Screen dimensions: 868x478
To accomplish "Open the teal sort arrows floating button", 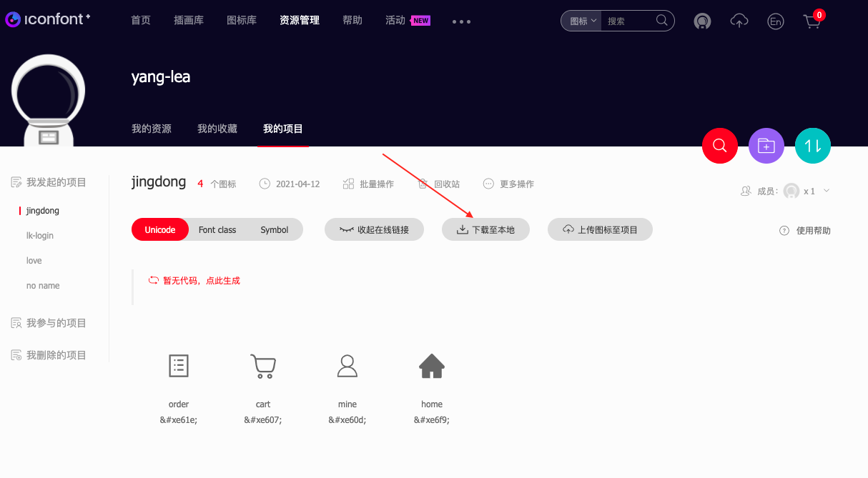I will (x=813, y=146).
